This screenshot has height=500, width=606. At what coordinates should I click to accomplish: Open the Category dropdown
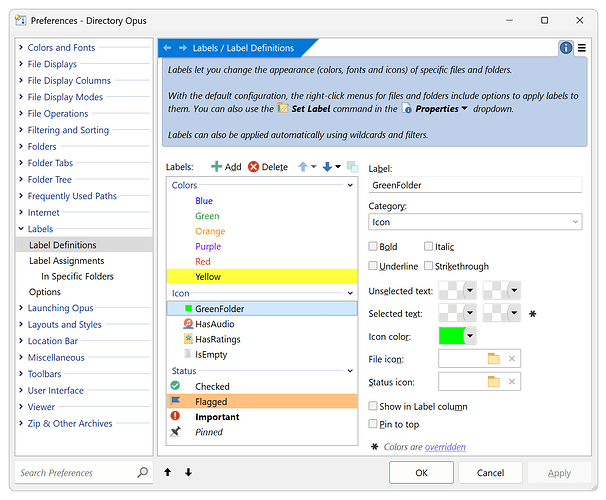tap(475, 222)
